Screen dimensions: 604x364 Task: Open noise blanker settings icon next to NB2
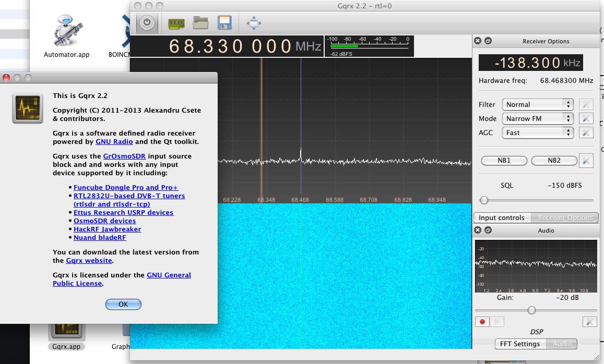586,161
